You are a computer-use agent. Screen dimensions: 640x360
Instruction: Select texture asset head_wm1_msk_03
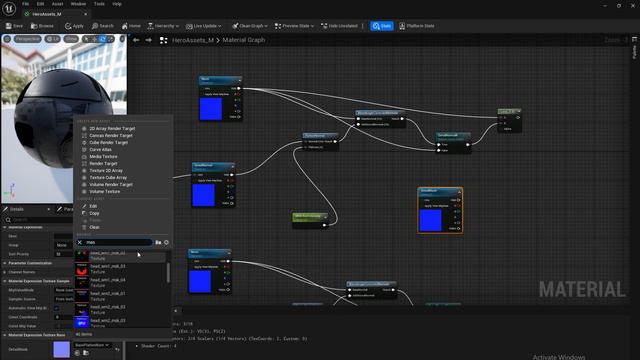click(x=120, y=269)
